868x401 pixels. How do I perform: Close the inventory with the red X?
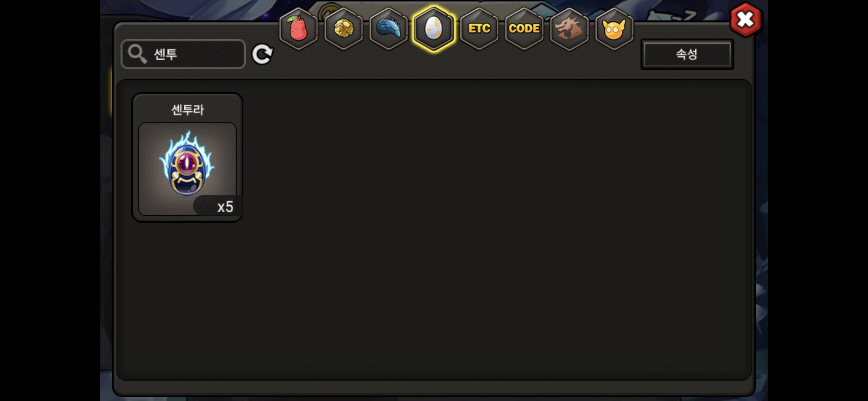[745, 20]
